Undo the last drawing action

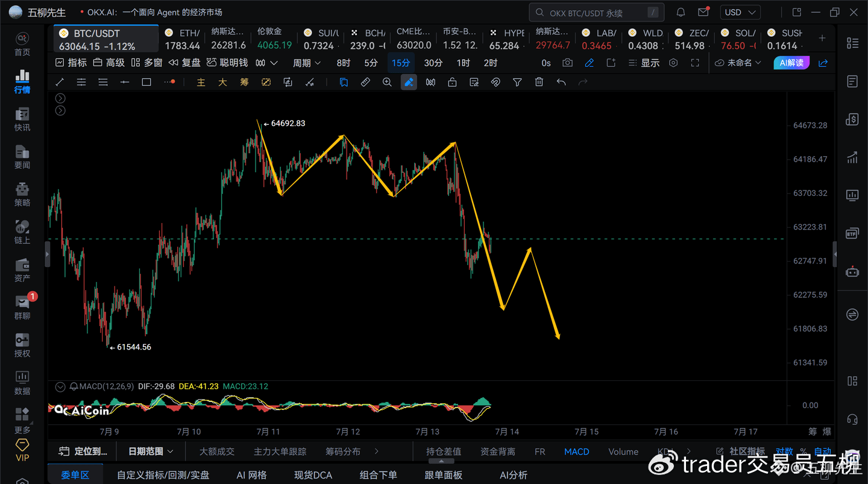click(x=561, y=82)
